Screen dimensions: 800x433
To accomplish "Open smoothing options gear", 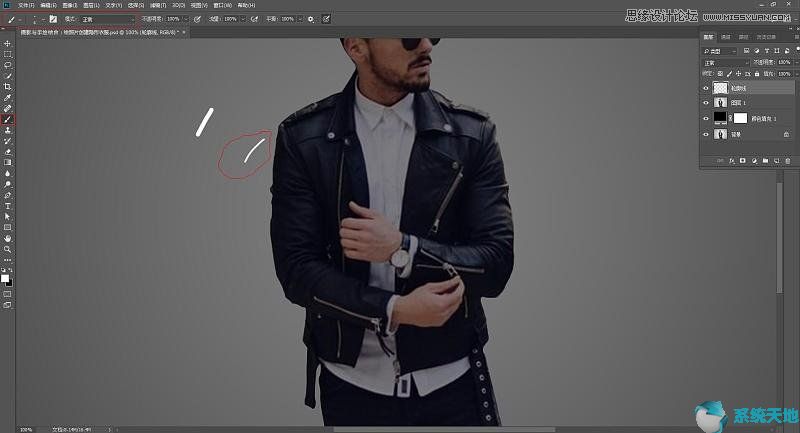I will coord(311,19).
